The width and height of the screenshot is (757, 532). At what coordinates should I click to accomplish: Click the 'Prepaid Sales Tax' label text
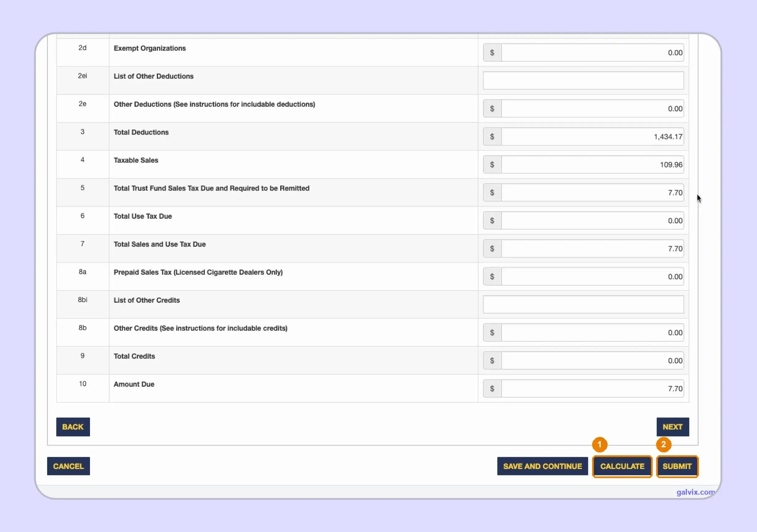[198, 272]
